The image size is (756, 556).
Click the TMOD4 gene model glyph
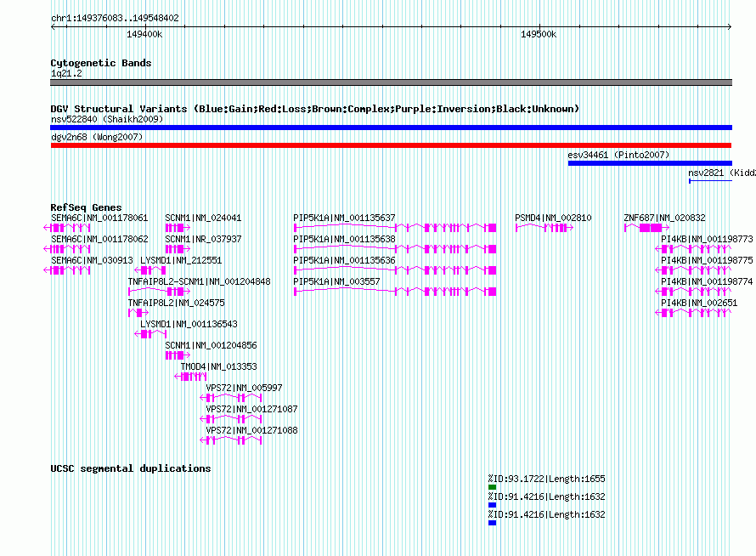tap(190, 377)
